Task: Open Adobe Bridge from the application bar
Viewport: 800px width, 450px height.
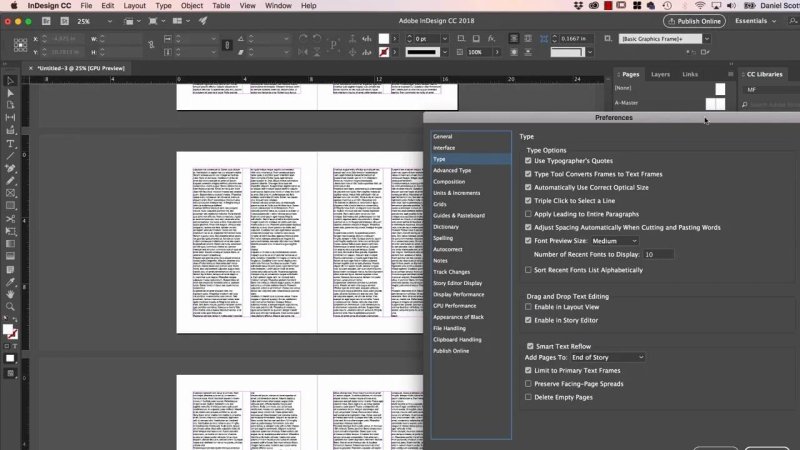Action: [46, 21]
